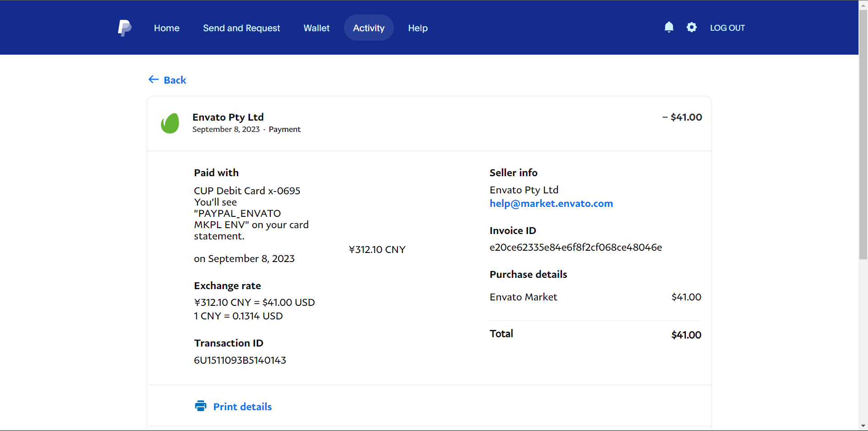The image size is (868, 431).
Task: Email help@market.envato.com seller link
Action: click(x=551, y=204)
